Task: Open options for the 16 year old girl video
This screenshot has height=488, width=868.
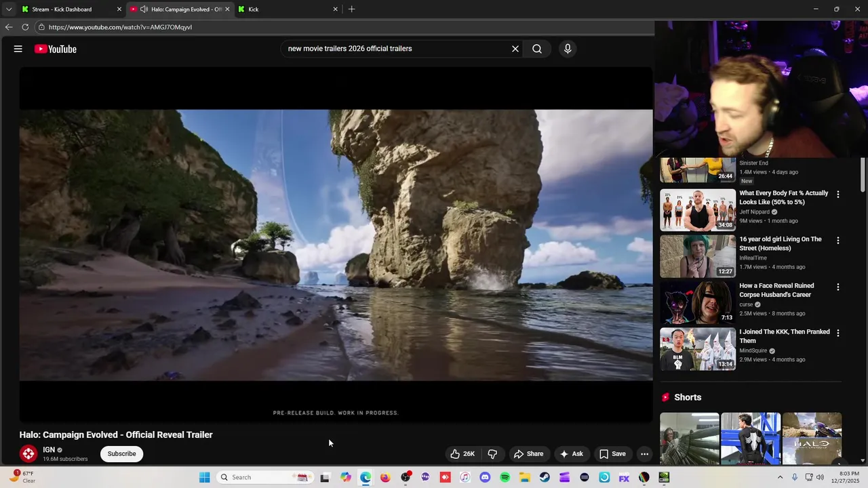Action: point(837,241)
